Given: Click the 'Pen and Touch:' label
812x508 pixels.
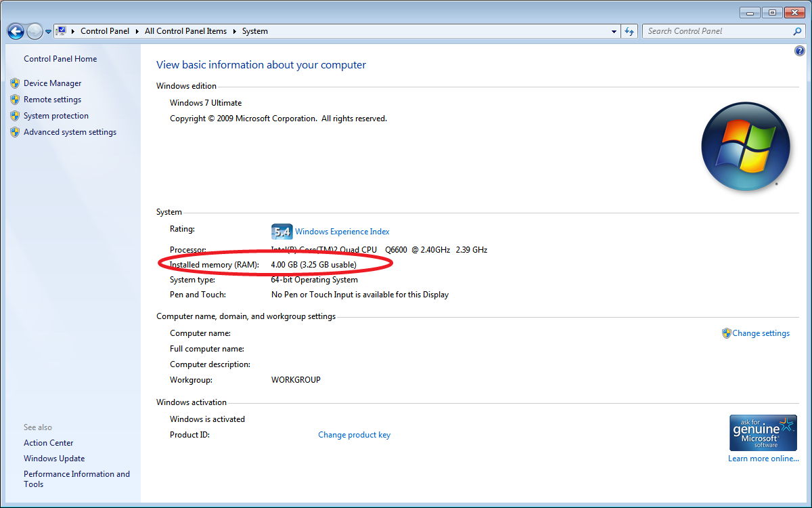Looking at the screenshot, I should (x=198, y=295).
